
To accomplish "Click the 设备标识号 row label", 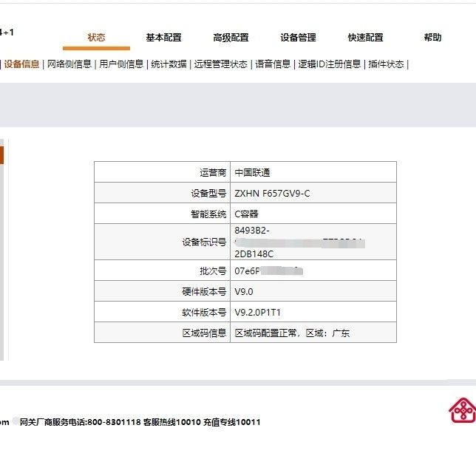I will click(204, 242).
